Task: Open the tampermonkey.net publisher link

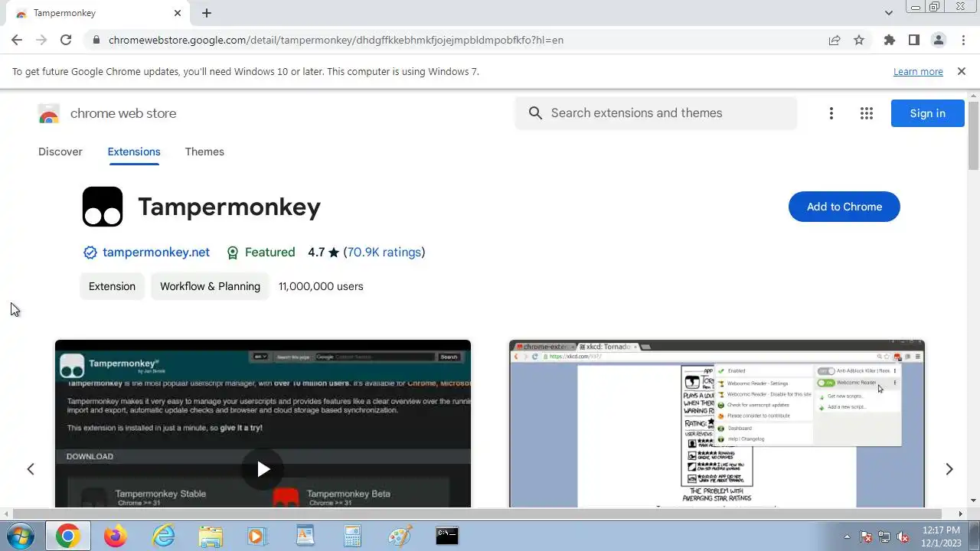Action: coord(156,252)
